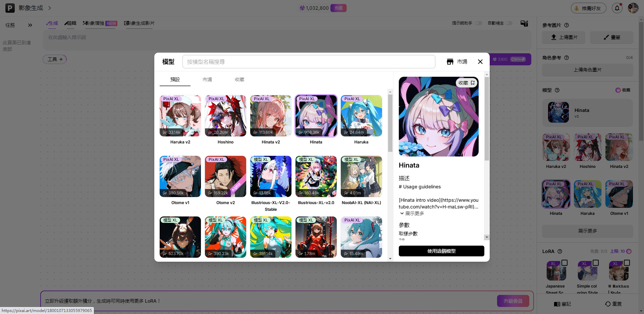Click the translate icon in top toolbar
The width and height of the screenshot is (644, 314).
[x=524, y=23]
